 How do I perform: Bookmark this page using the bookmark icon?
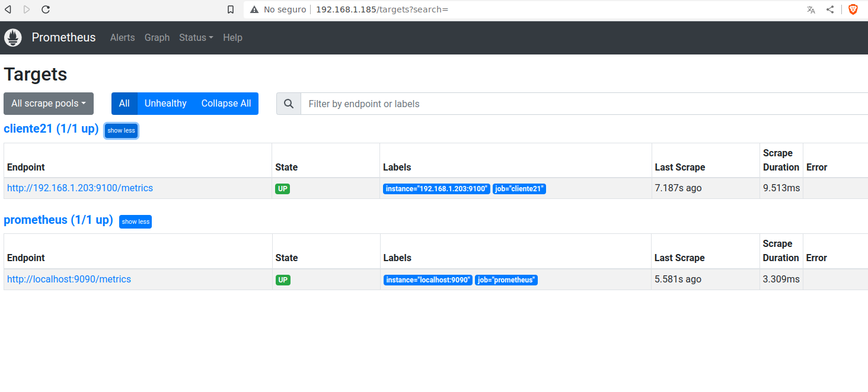click(231, 9)
